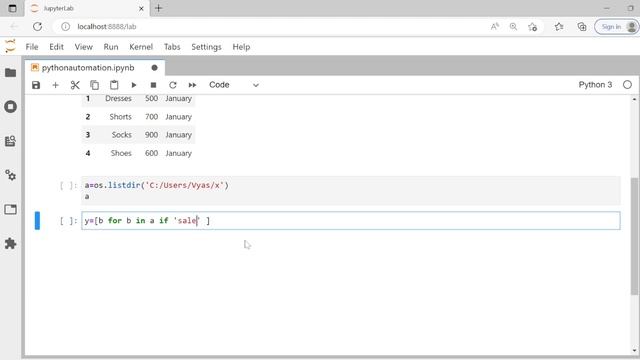
Task: Close the JupyterLab browser tab
Action: 141,8
